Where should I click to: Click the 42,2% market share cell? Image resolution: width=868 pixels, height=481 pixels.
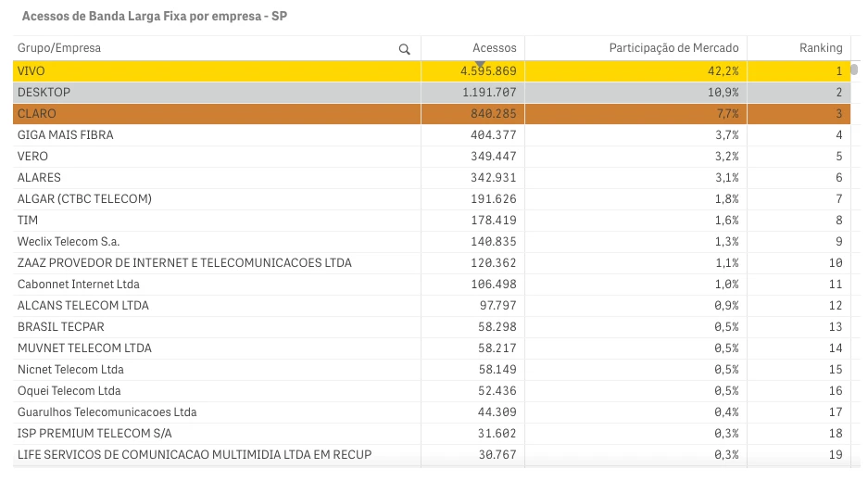(722, 71)
